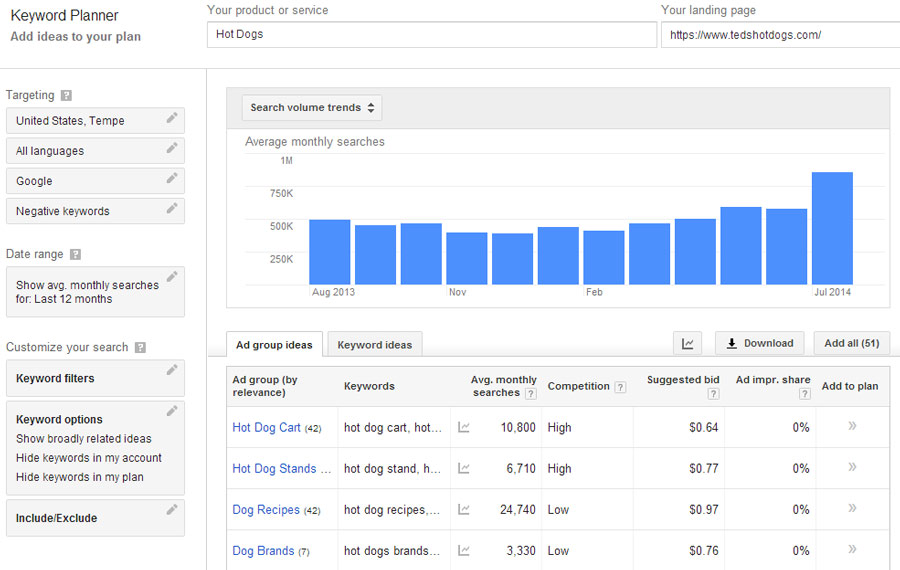Open the Search volume trends dropdown

[312, 107]
